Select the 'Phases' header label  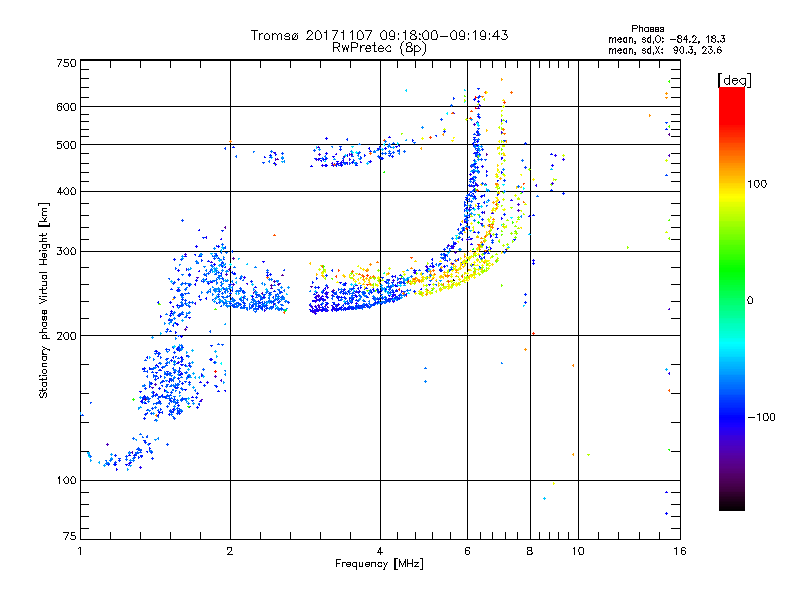click(647, 29)
